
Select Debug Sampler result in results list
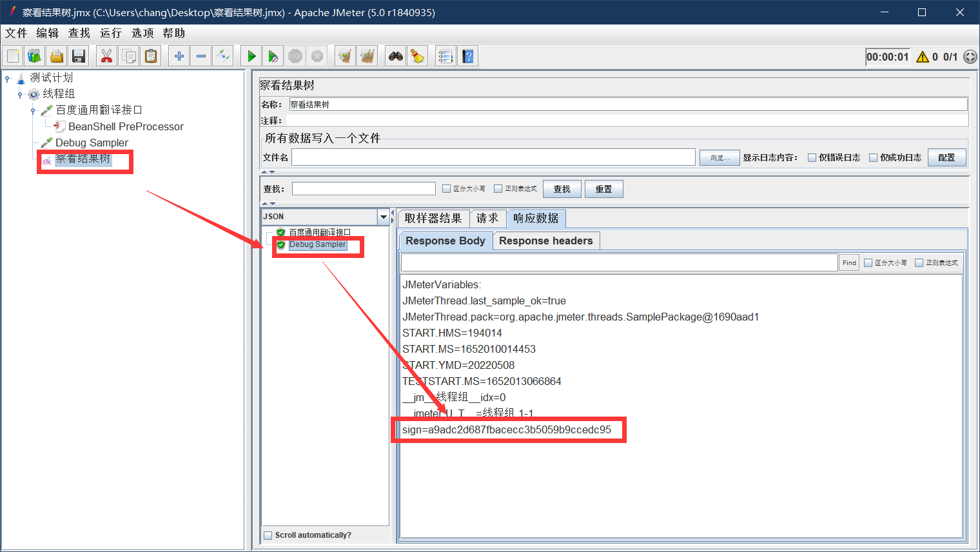(x=317, y=244)
